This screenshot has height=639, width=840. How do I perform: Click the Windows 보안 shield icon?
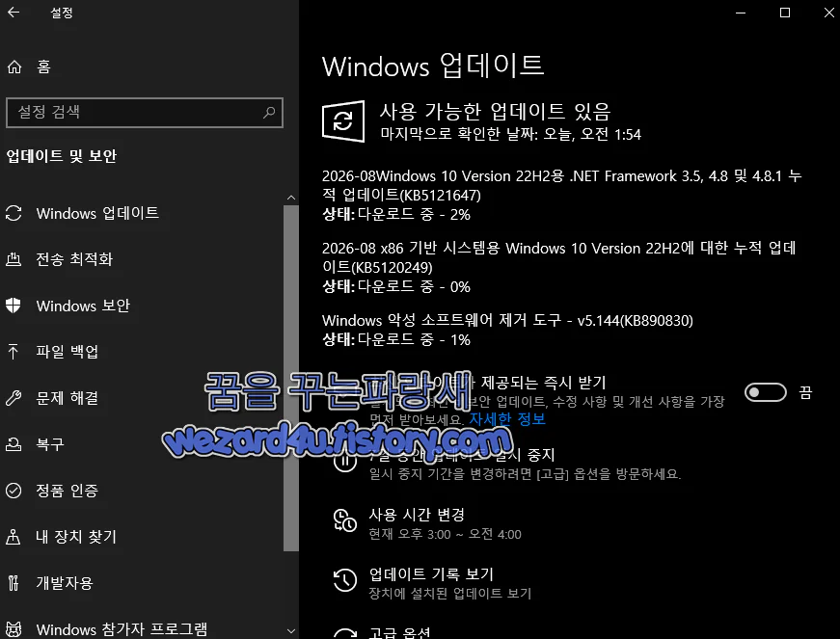(14, 306)
